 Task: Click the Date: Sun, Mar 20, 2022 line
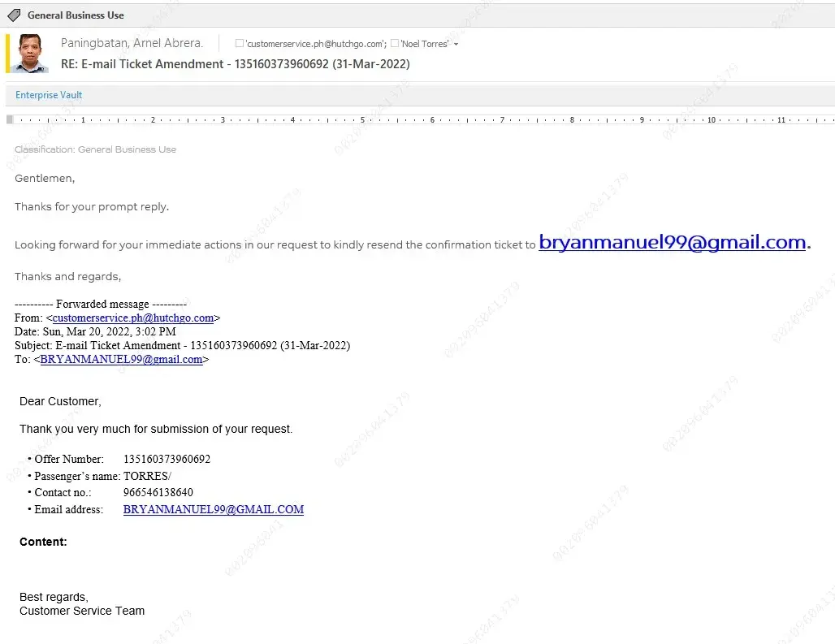tap(95, 331)
